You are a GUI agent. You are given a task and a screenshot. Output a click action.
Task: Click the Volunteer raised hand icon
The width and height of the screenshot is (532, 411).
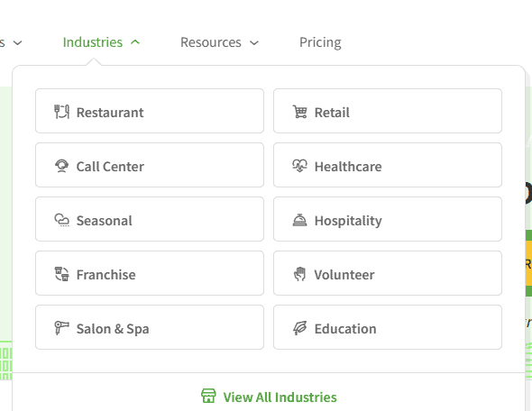click(x=300, y=274)
